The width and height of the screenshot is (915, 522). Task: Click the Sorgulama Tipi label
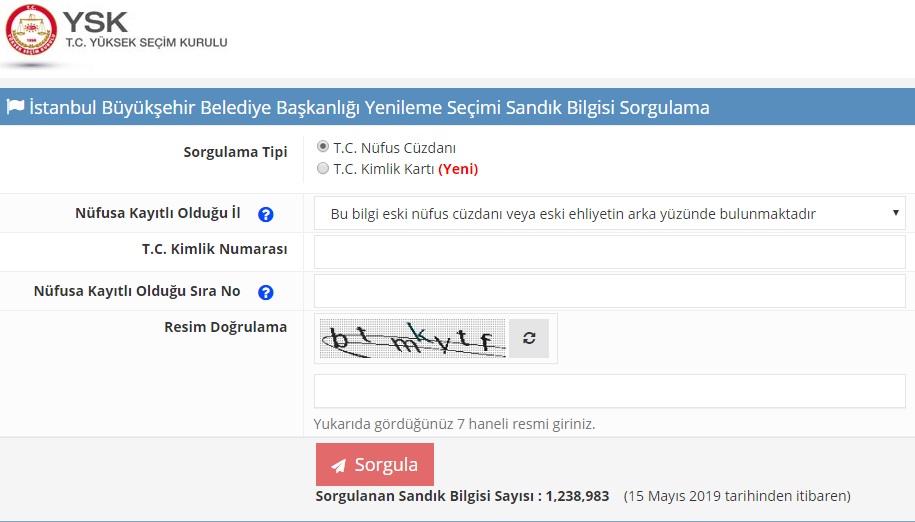[x=235, y=152]
